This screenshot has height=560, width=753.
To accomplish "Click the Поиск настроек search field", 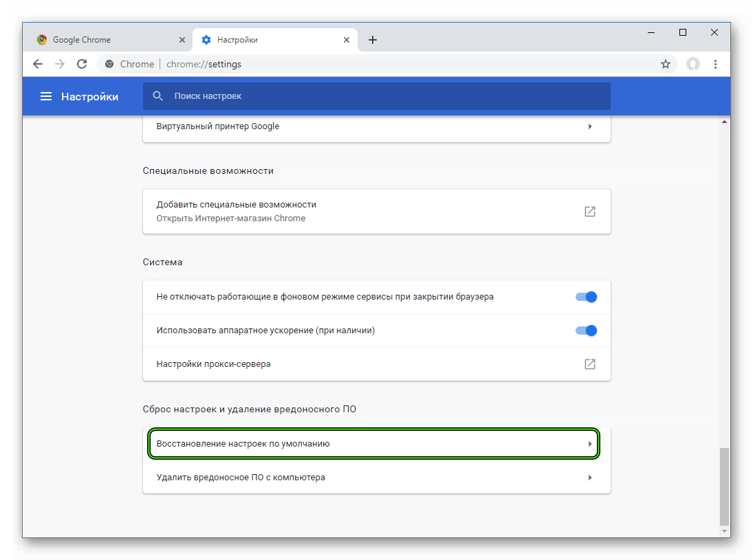I will click(x=377, y=96).
